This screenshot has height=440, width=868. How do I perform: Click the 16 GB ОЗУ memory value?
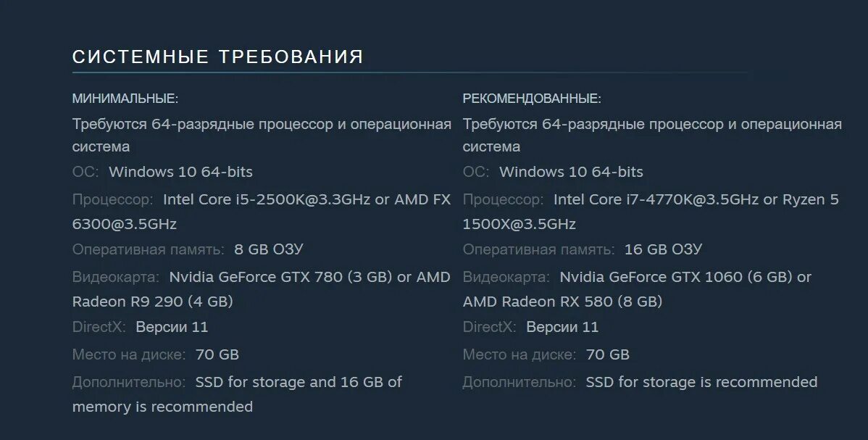coord(663,249)
